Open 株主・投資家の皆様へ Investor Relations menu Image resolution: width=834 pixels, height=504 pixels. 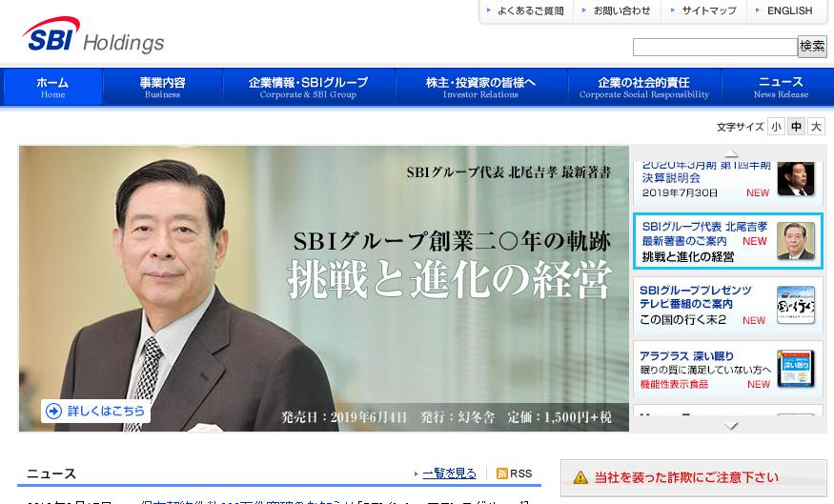point(480,88)
